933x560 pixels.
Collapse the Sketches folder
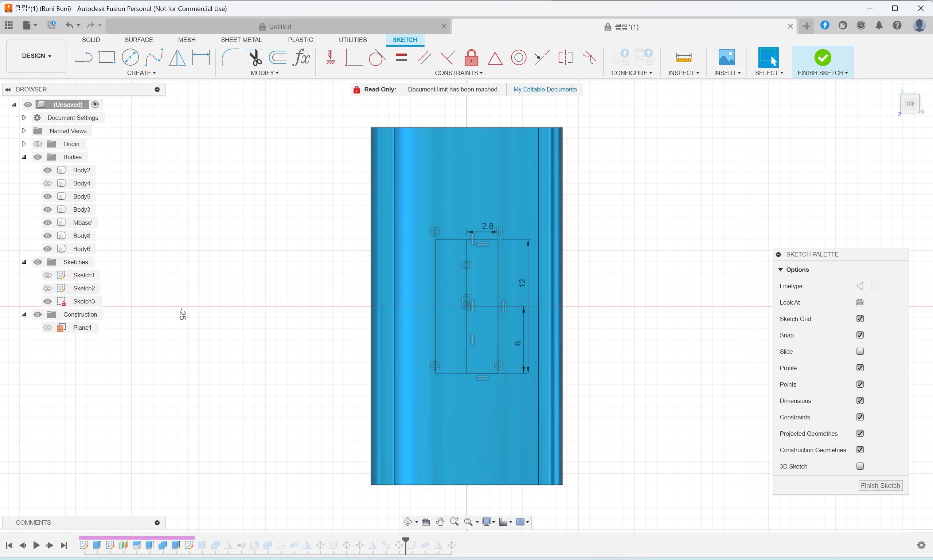pyautogui.click(x=24, y=262)
